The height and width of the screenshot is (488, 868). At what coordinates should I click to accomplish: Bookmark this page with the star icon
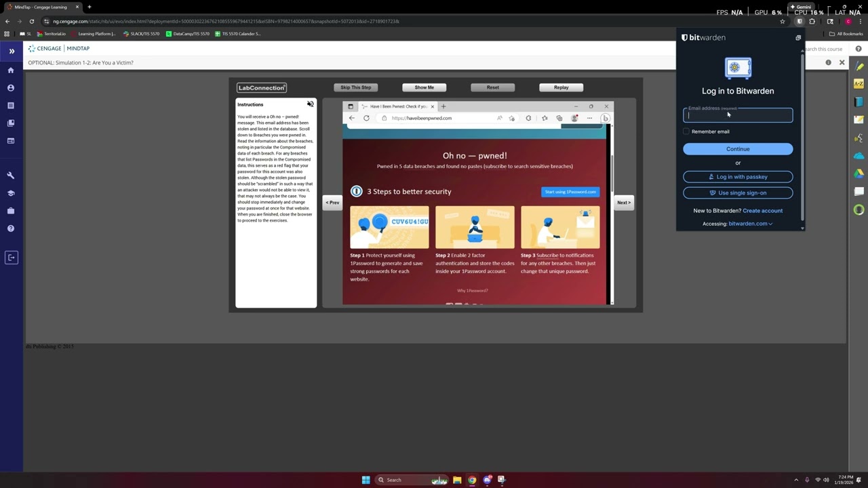pos(783,21)
